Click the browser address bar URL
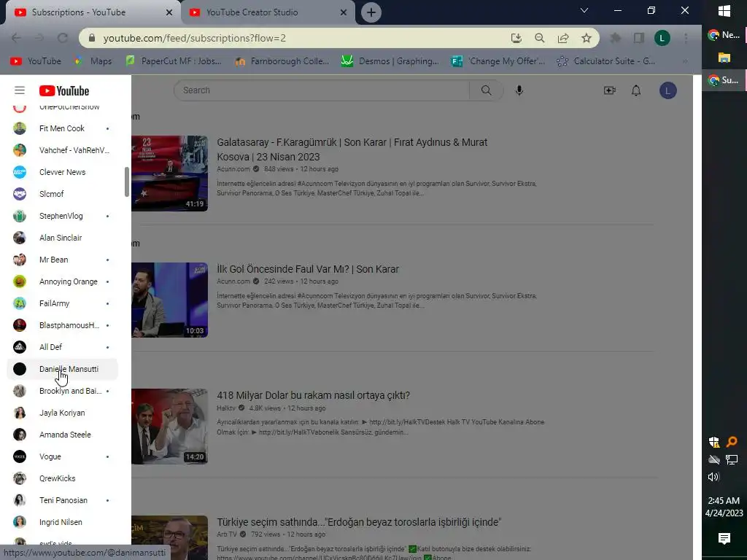 [x=194, y=38]
